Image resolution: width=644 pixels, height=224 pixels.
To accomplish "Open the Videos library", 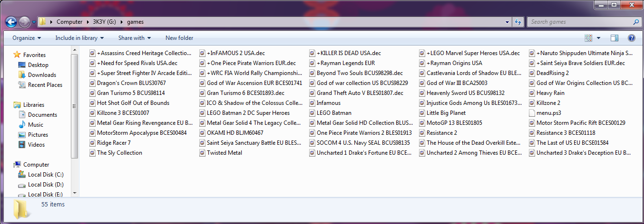I will 36,145.
